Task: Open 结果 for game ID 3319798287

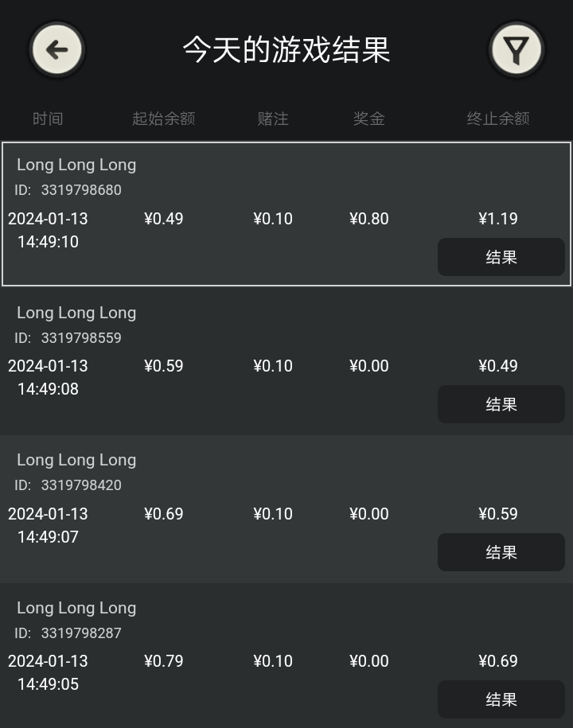Action: click(x=501, y=699)
